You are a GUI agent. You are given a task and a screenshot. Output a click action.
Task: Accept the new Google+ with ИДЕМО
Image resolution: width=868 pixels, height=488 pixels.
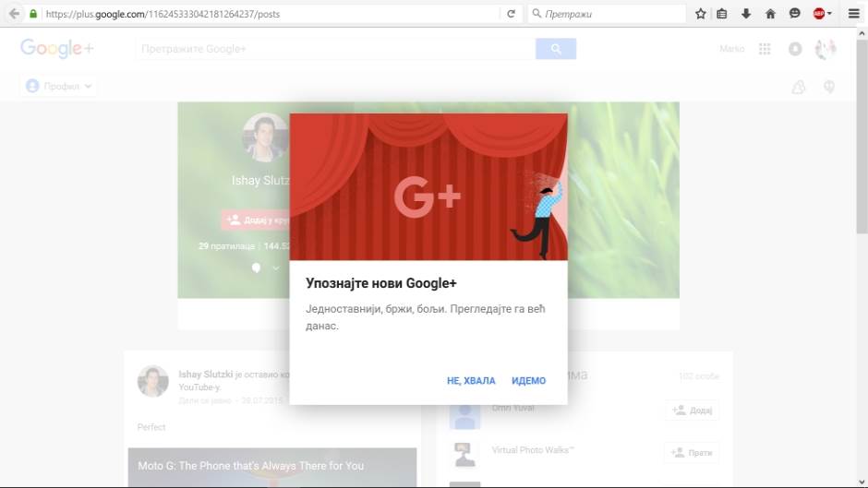[x=528, y=381]
